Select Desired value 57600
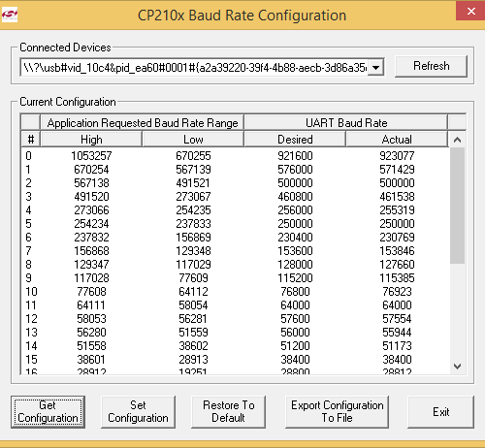Viewport: 485px width, 448px height. (295, 319)
